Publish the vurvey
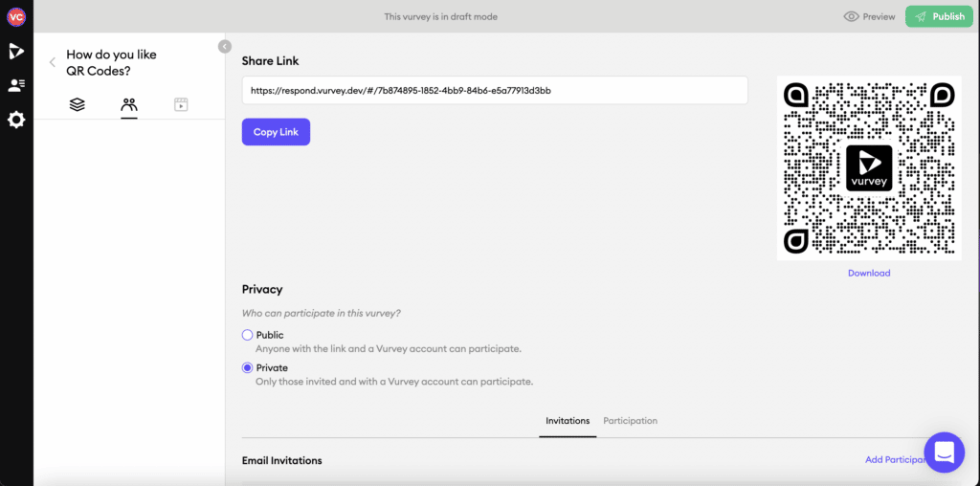Viewport: 980px width, 486px height. 940,17
